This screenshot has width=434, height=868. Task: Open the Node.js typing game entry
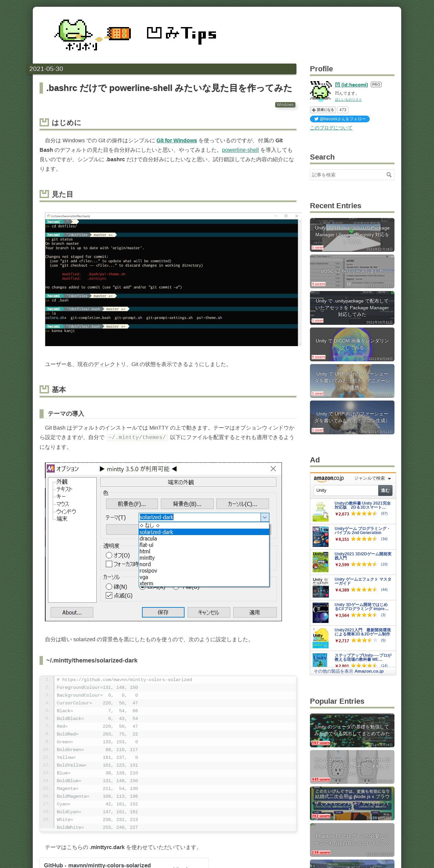pos(352,803)
